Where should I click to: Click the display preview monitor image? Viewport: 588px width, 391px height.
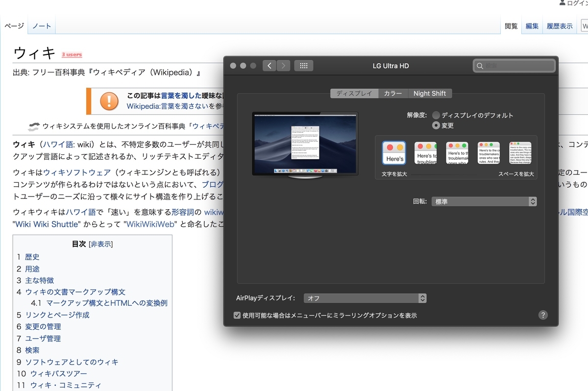point(305,146)
